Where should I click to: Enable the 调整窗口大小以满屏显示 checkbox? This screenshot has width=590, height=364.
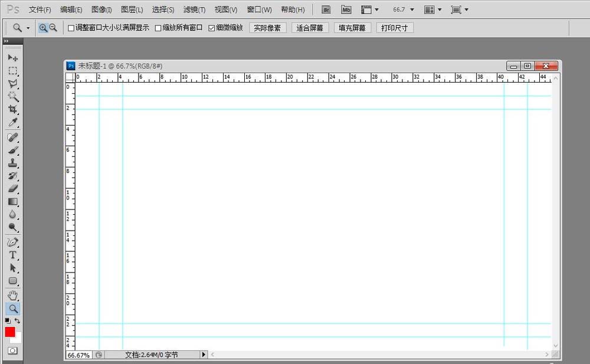click(71, 27)
